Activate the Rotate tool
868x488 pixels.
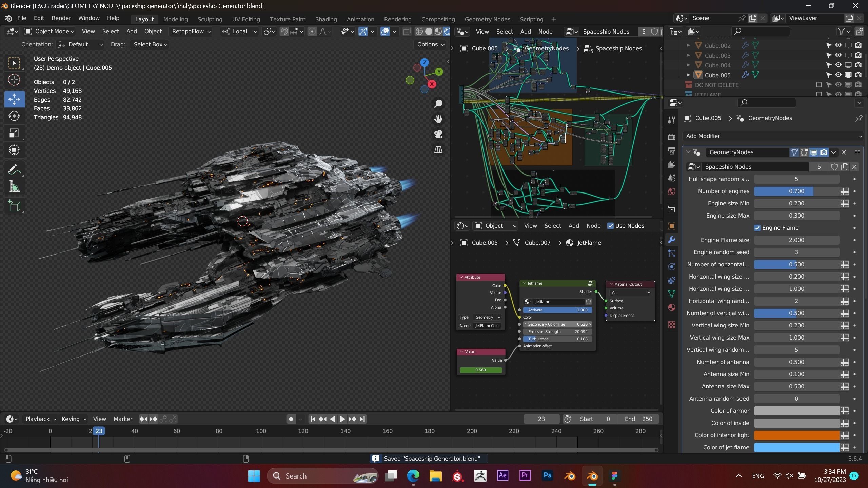pyautogui.click(x=14, y=116)
